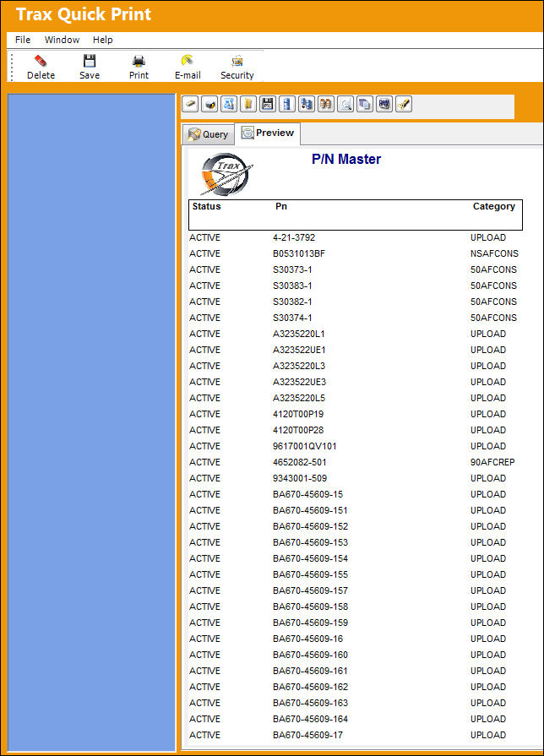This screenshot has height=756, width=544.
Task: Click part number A3235220L3
Action: pos(299,366)
